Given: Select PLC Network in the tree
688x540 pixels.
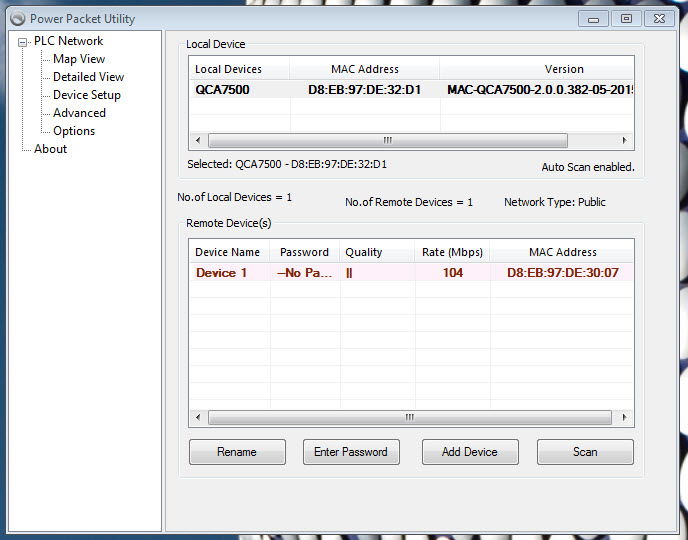Looking at the screenshot, I should tap(68, 41).
